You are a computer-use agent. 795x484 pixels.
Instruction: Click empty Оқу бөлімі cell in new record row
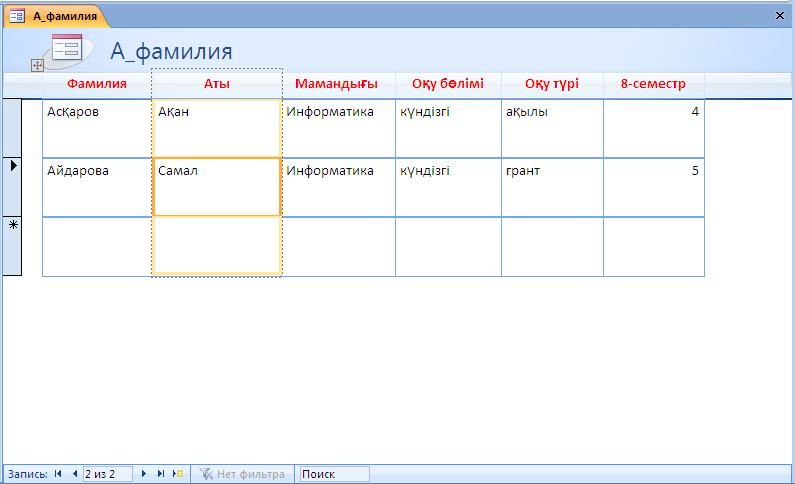coord(448,247)
